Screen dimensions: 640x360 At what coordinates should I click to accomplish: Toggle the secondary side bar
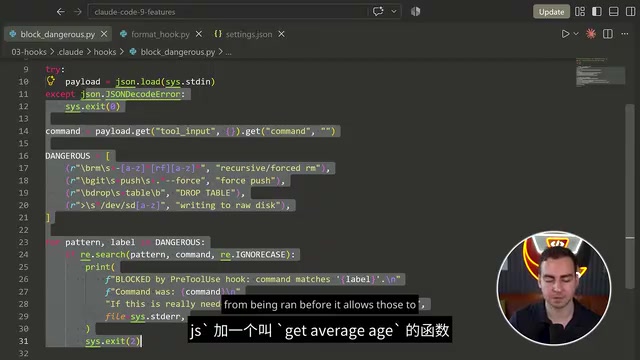(x=630, y=11)
